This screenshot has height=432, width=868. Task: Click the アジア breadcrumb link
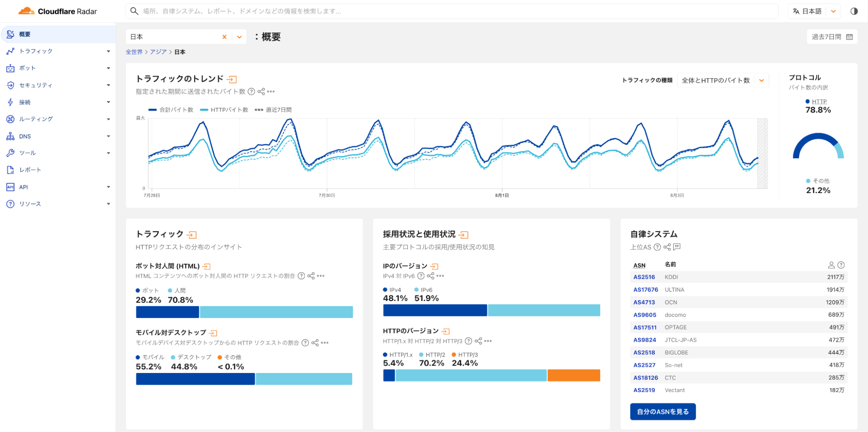point(158,52)
